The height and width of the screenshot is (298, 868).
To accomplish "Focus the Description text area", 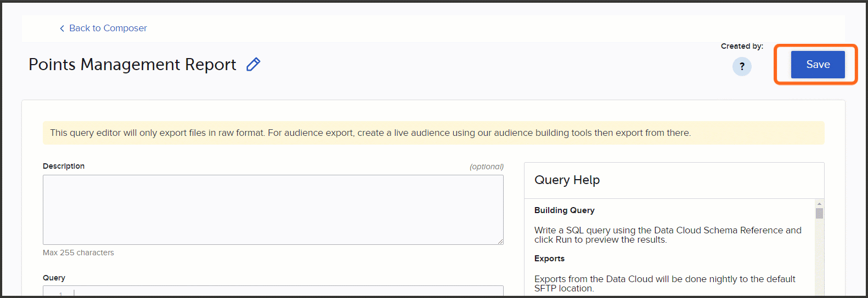I will pyautogui.click(x=273, y=210).
